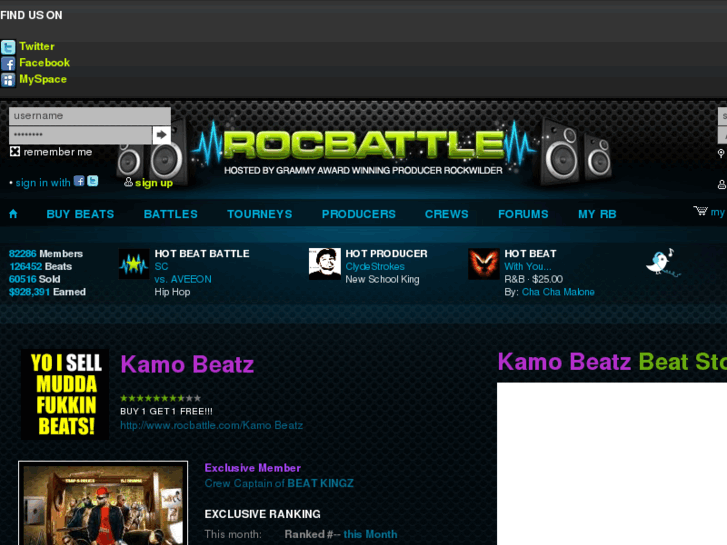727x545 pixels.
Task: Toggle the remember me checkbox
Action: (x=15, y=152)
